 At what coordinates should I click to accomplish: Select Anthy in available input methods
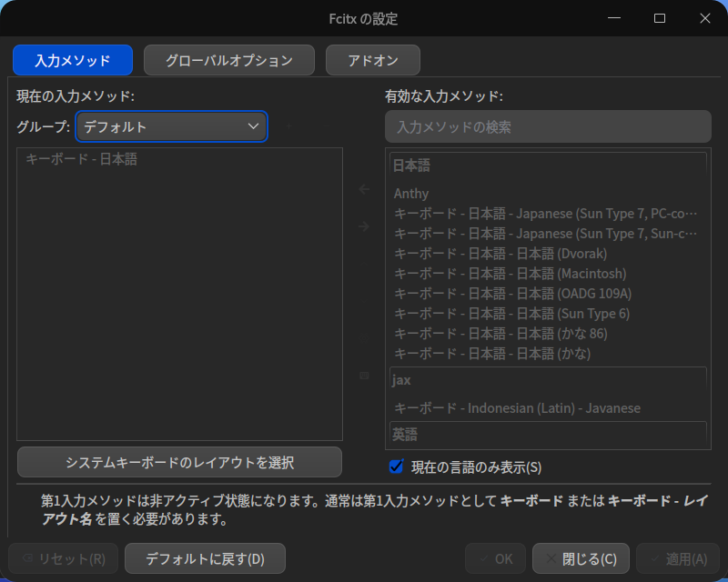click(548, 194)
